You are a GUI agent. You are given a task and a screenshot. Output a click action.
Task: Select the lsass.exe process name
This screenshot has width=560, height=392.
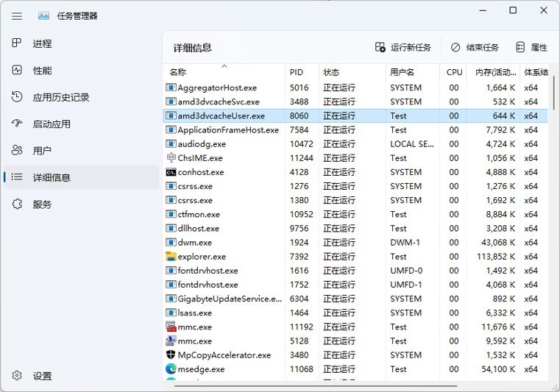click(195, 313)
